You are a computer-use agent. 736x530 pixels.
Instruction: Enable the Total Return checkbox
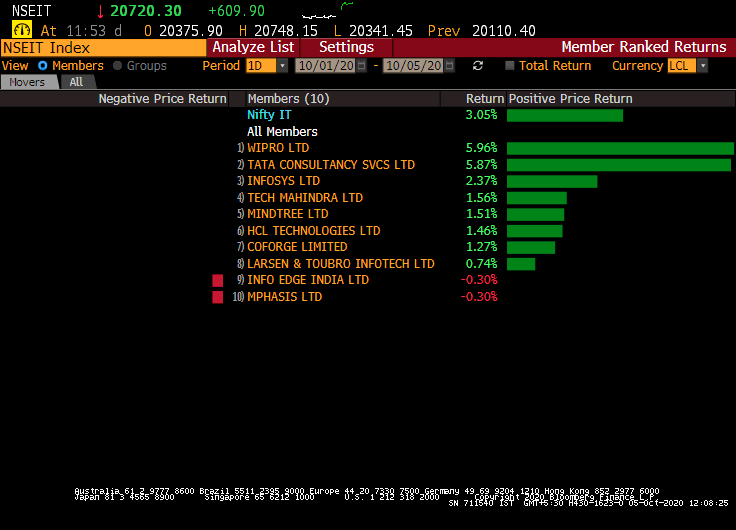[510, 66]
